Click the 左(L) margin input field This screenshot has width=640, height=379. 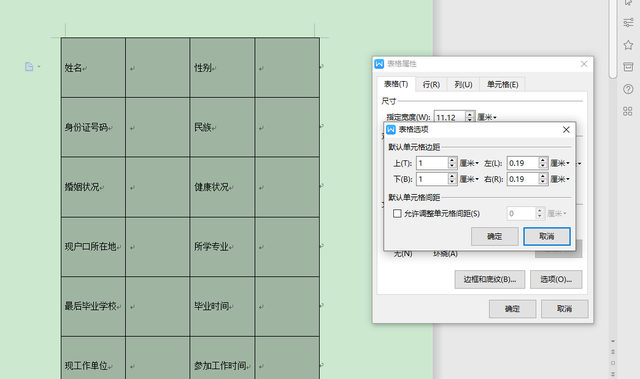(x=522, y=163)
